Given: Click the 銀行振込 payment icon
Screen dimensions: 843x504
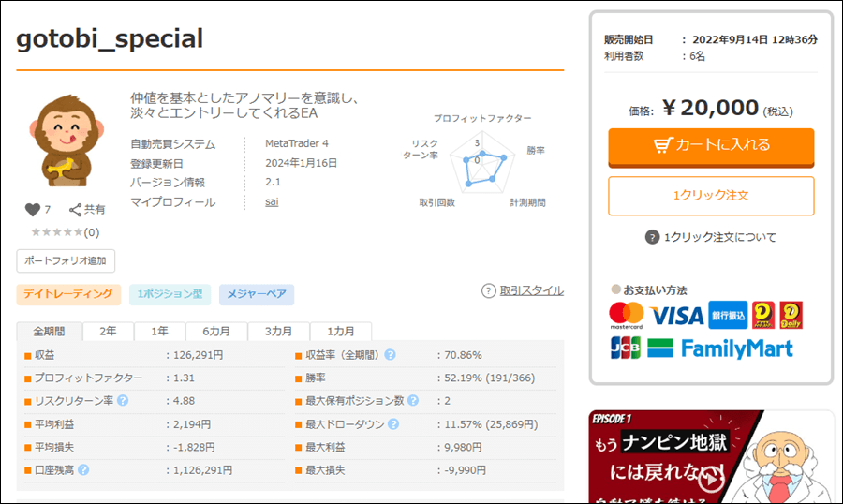Looking at the screenshot, I should point(728,315).
